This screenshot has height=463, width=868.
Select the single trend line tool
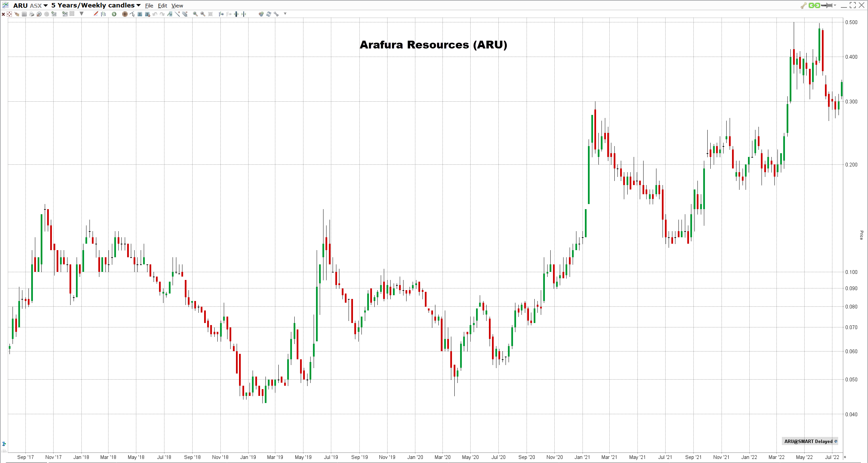177,14
